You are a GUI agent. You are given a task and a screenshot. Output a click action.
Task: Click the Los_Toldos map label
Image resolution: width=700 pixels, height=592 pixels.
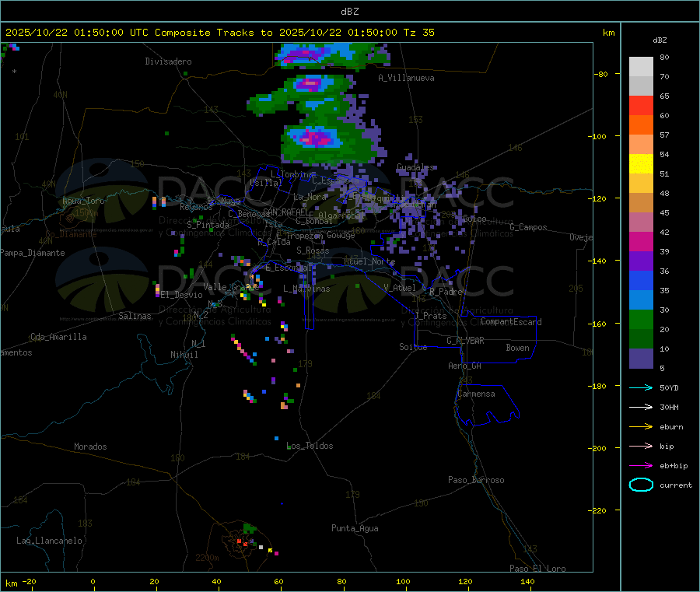310,446
